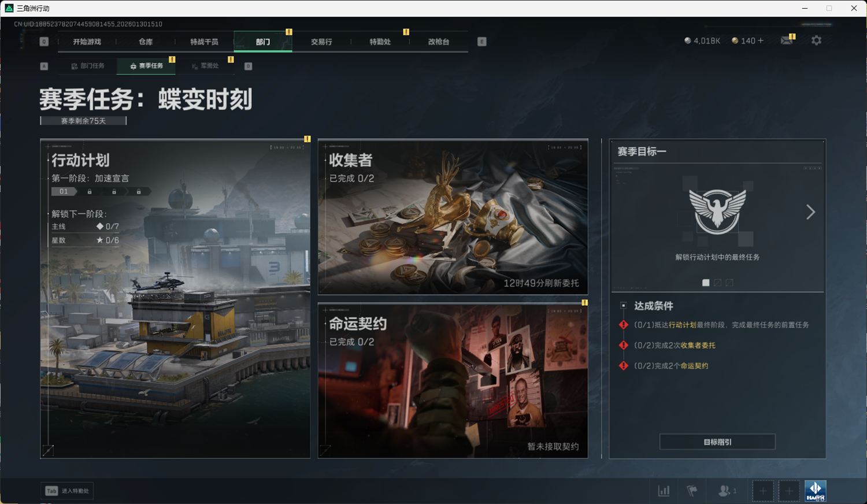Click the flag icon in bottom bar
The width and height of the screenshot is (867, 504).
point(692,491)
